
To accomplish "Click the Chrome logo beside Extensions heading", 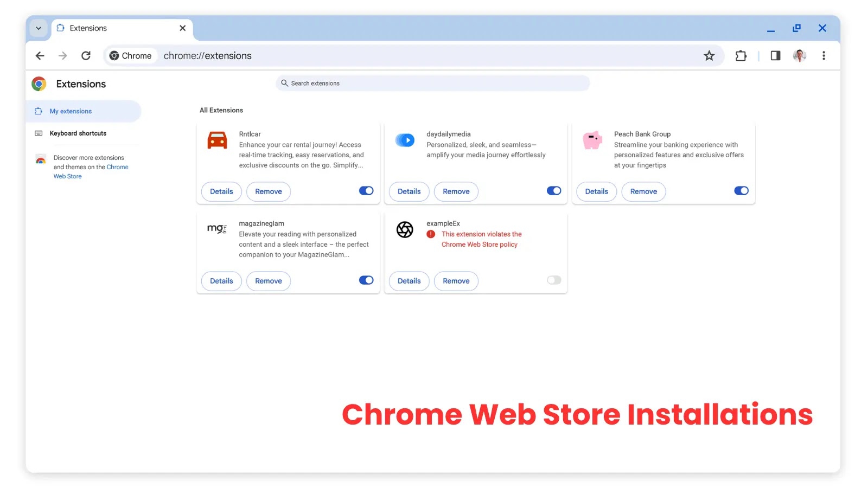I will (x=39, y=84).
